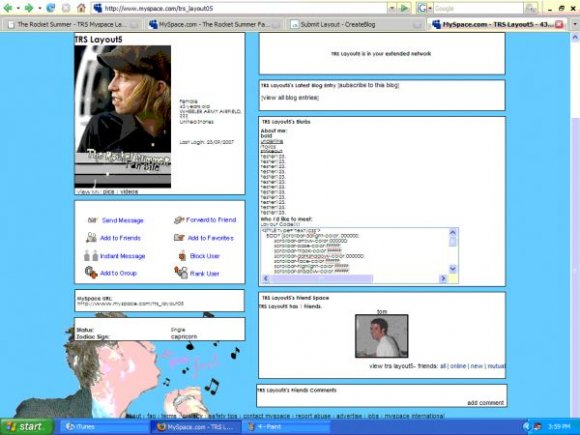
Task: Click the Send Message link
Action: pos(122,220)
